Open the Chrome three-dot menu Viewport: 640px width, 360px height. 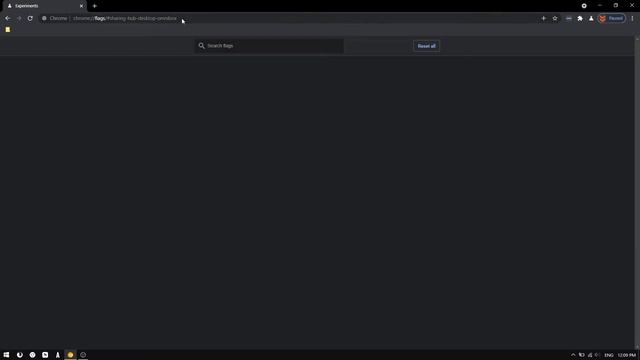(632, 18)
